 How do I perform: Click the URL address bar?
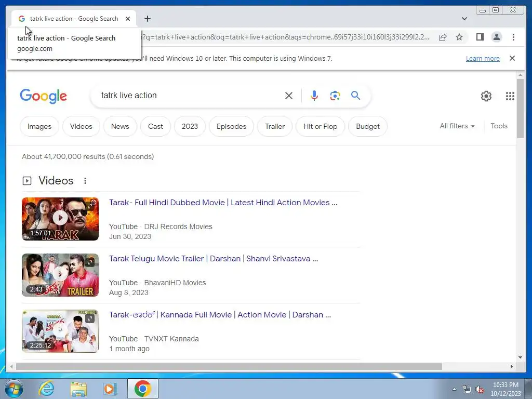coord(287,37)
